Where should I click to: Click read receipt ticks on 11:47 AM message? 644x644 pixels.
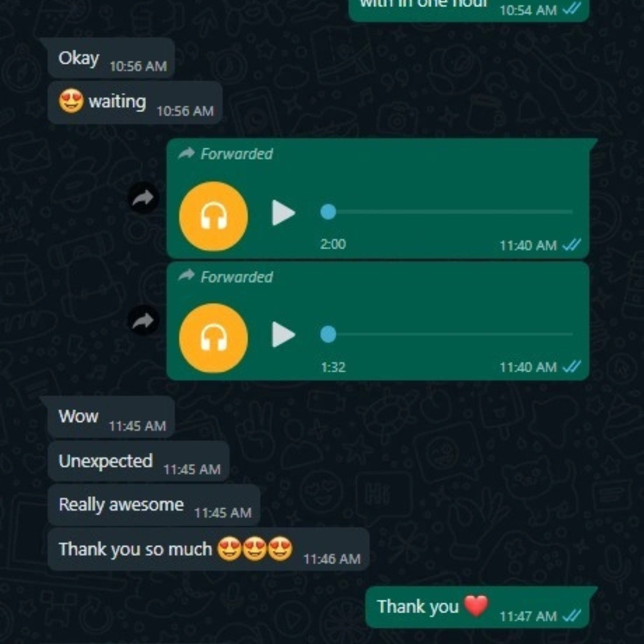tap(572, 615)
